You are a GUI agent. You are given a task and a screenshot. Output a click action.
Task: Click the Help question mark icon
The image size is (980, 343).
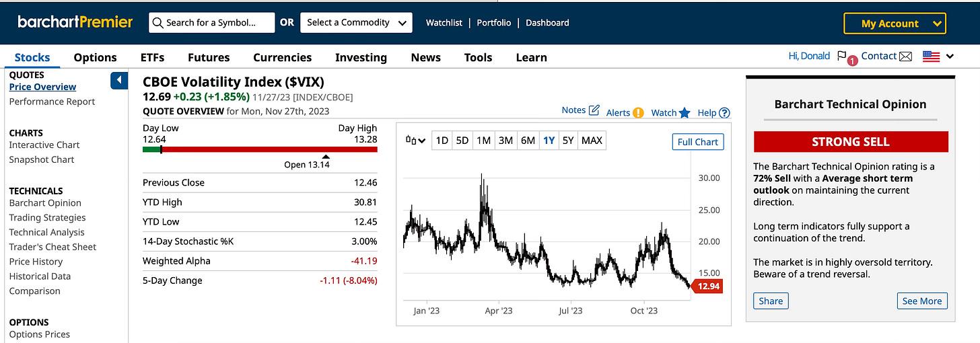tap(724, 113)
